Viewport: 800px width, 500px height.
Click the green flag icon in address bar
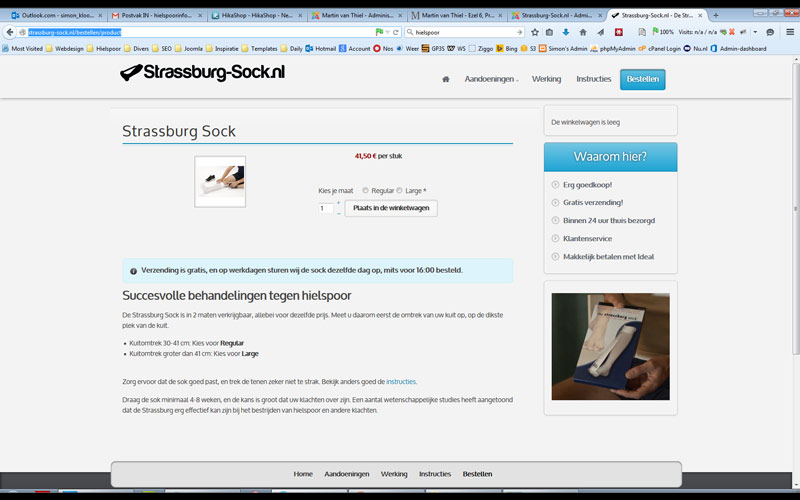[379, 32]
